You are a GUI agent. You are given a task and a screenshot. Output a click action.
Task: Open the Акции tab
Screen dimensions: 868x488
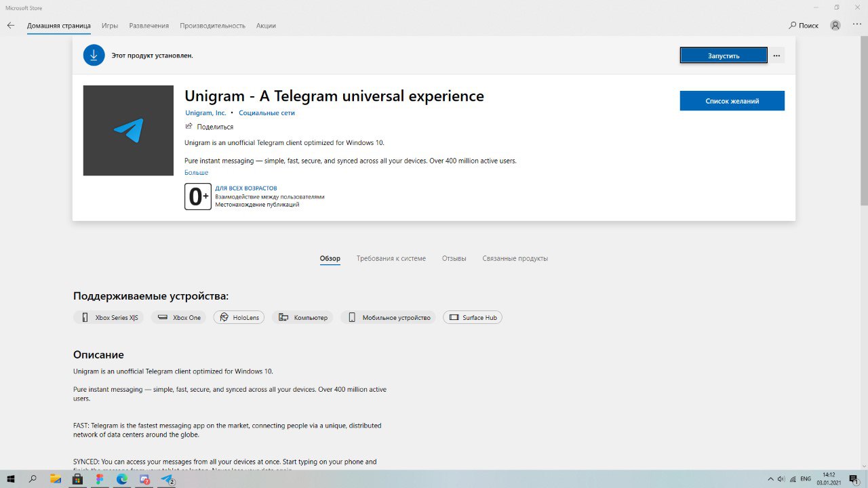pyautogui.click(x=266, y=26)
